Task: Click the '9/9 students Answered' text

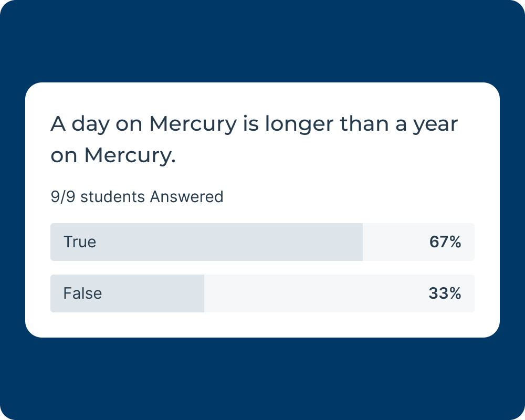Action: pos(137,197)
